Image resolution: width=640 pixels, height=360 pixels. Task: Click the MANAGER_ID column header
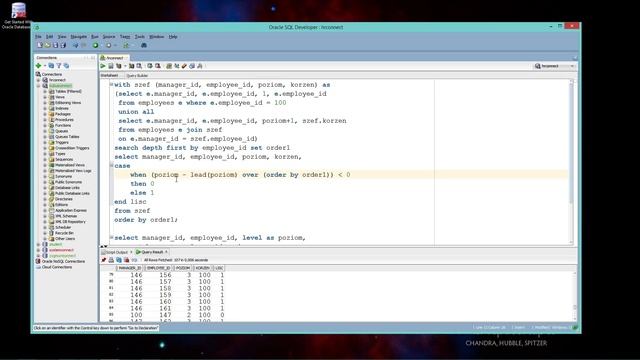(130, 268)
